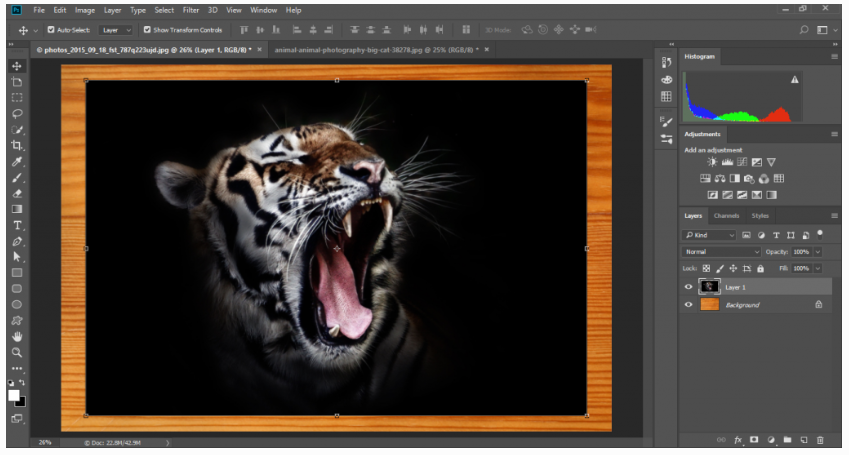Select the Gradient tool
This screenshot has height=455, width=849.
click(17, 209)
